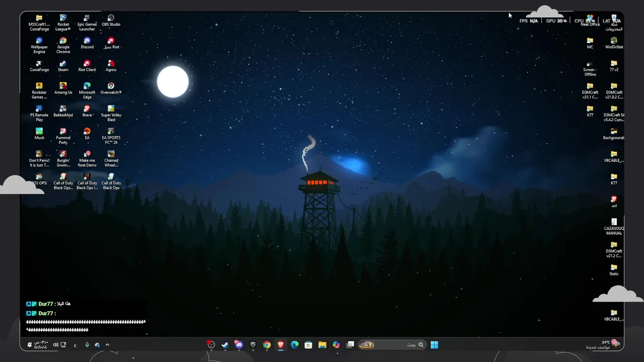Select the .url shortcut on desktop
The width and height of the screenshot is (644, 362).
614,202
